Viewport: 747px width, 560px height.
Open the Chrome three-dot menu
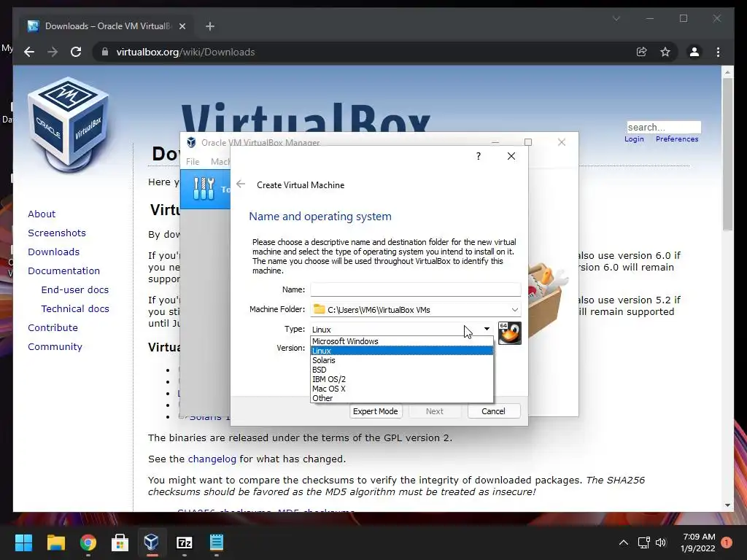tap(718, 52)
